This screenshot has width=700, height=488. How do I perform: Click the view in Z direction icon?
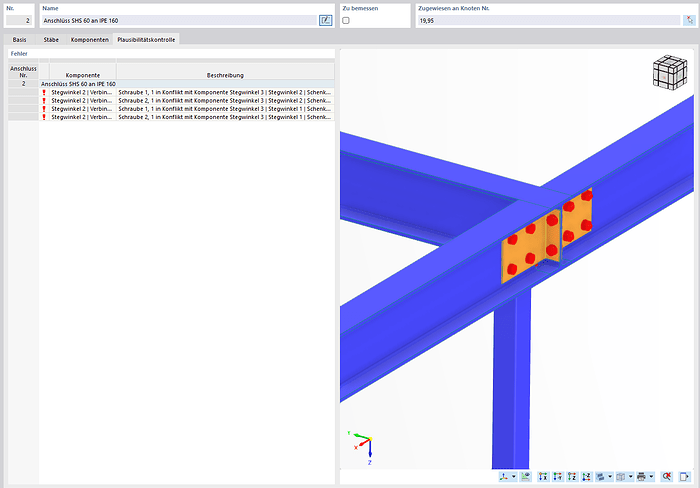571,477
